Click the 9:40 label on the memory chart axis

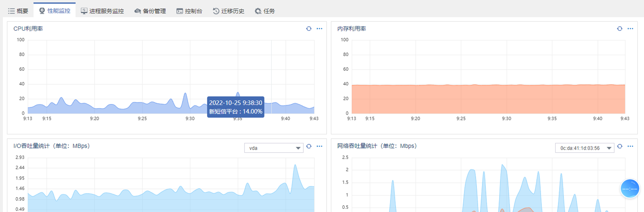(x=598, y=118)
